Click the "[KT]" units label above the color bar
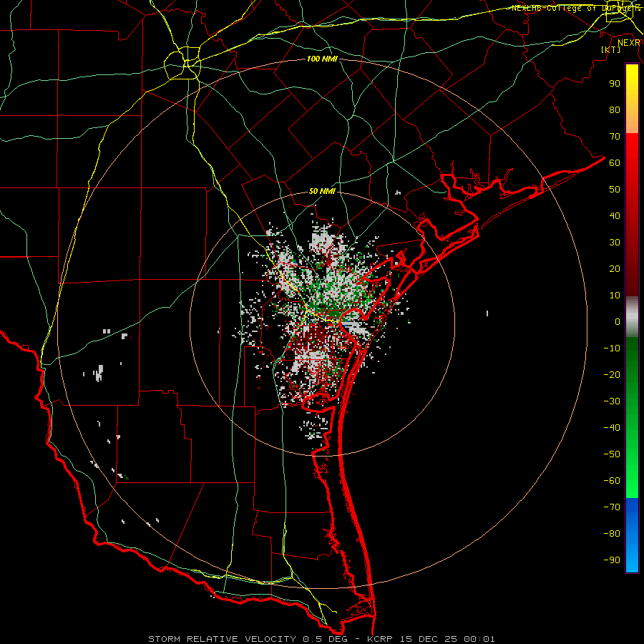644x644 pixels. coord(610,49)
